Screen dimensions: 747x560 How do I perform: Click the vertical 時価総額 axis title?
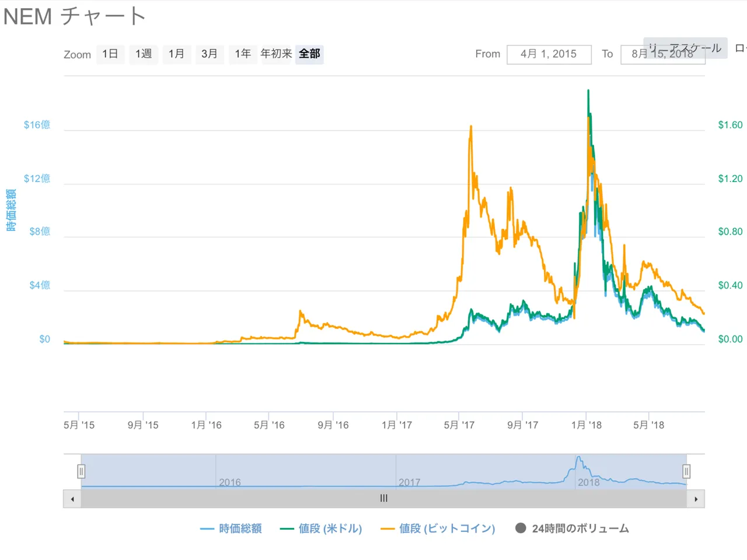(x=11, y=210)
